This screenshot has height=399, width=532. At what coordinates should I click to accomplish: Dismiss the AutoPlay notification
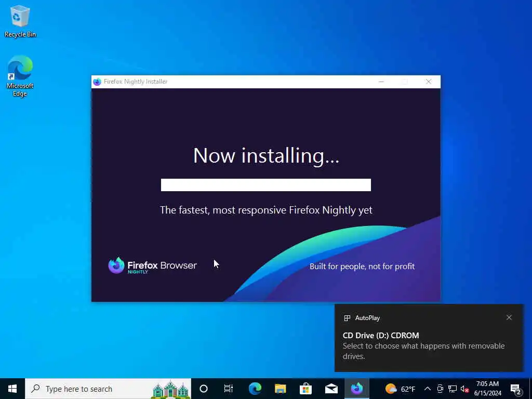(509, 317)
